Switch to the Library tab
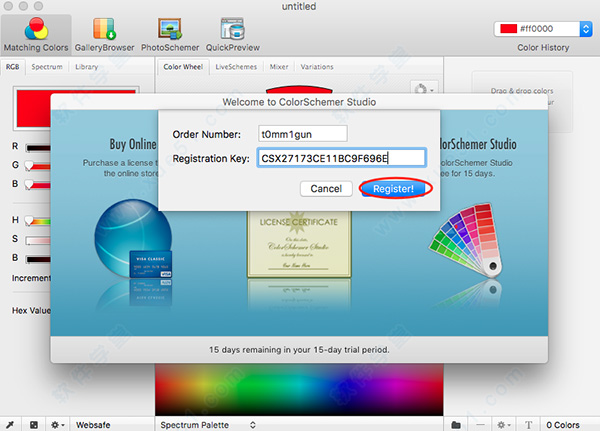600x431 pixels. point(86,67)
